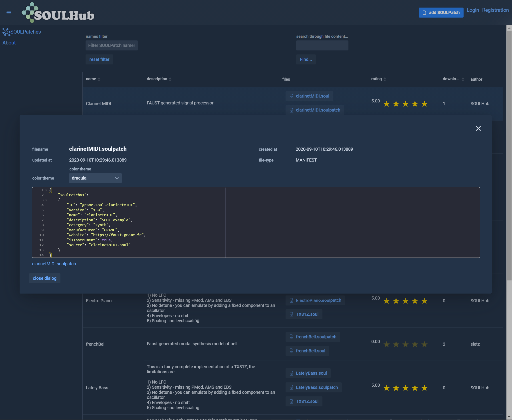512x420 pixels.
Task: Click the first rating star for Lately Bass
Action: 386,388
